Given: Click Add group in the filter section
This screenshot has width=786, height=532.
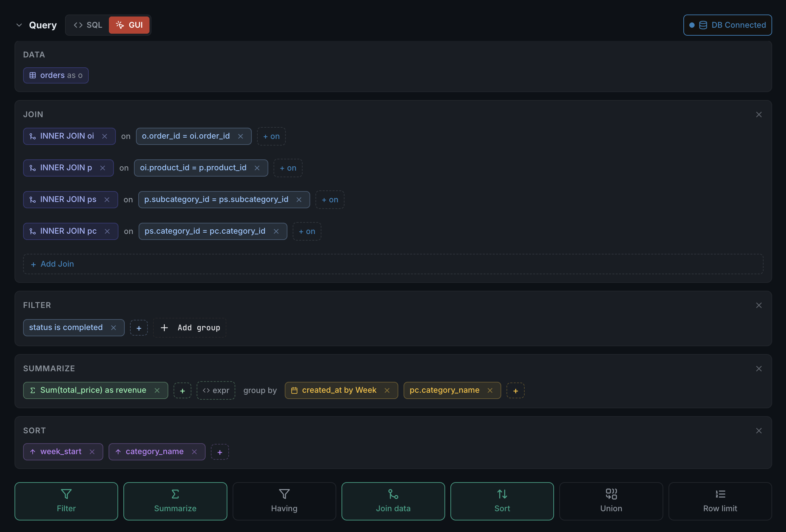Looking at the screenshot, I should [190, 328].
